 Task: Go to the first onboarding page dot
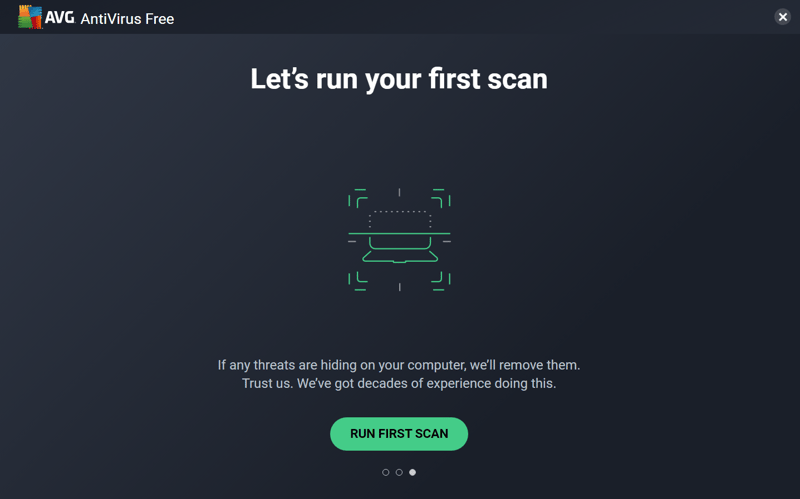386,472
